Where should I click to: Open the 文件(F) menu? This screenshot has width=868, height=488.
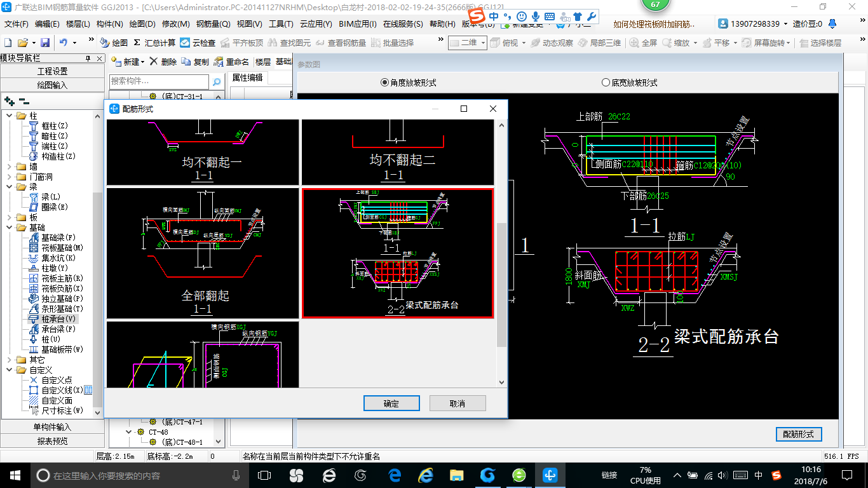pyautogui.click(x=17, y=24)
